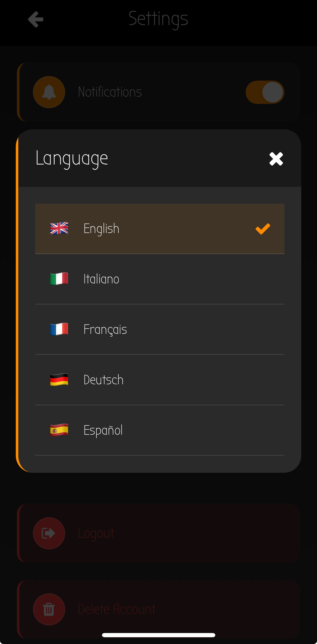The image size is (317, 644).
Task: Select English as the language
Action: click(159, 228)
